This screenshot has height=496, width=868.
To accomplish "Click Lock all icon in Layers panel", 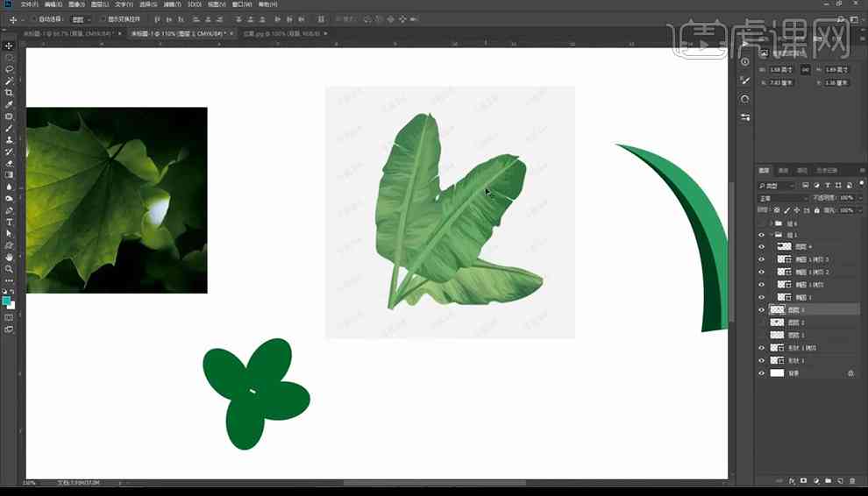I will point(816,210).
